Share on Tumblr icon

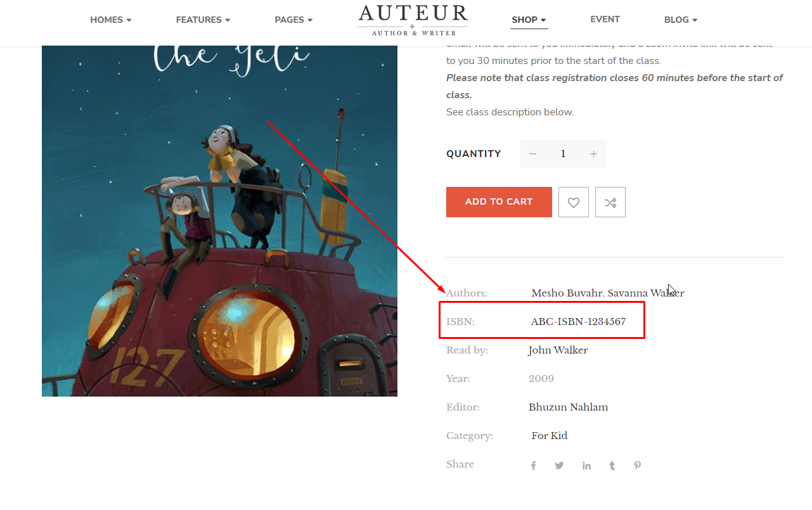coord(612,466)
